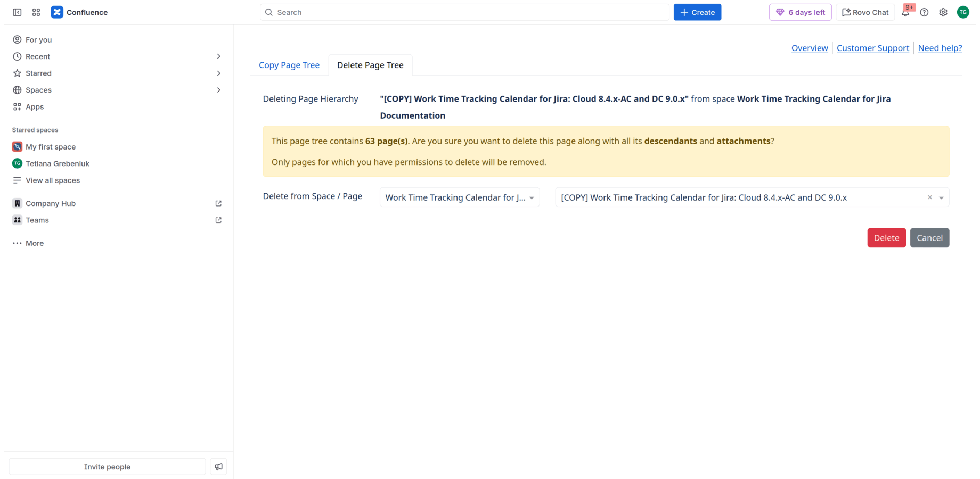Clear the selected page with X icon

[930, 197]
